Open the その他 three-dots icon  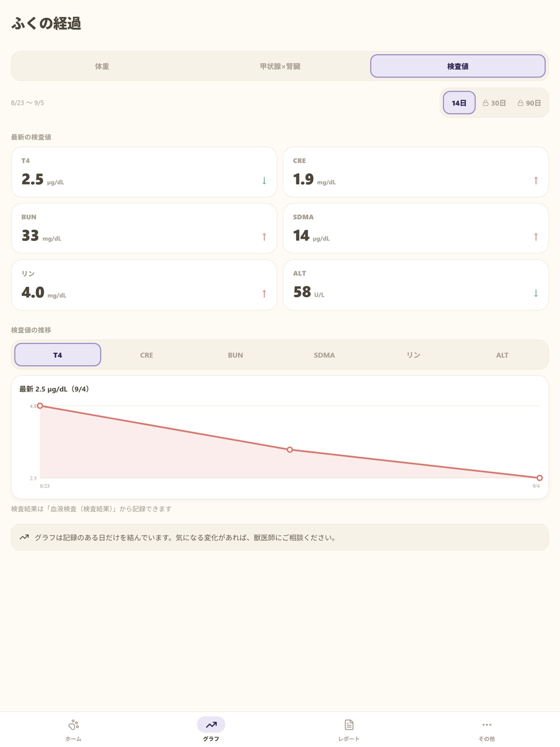(x=487, y=724)
